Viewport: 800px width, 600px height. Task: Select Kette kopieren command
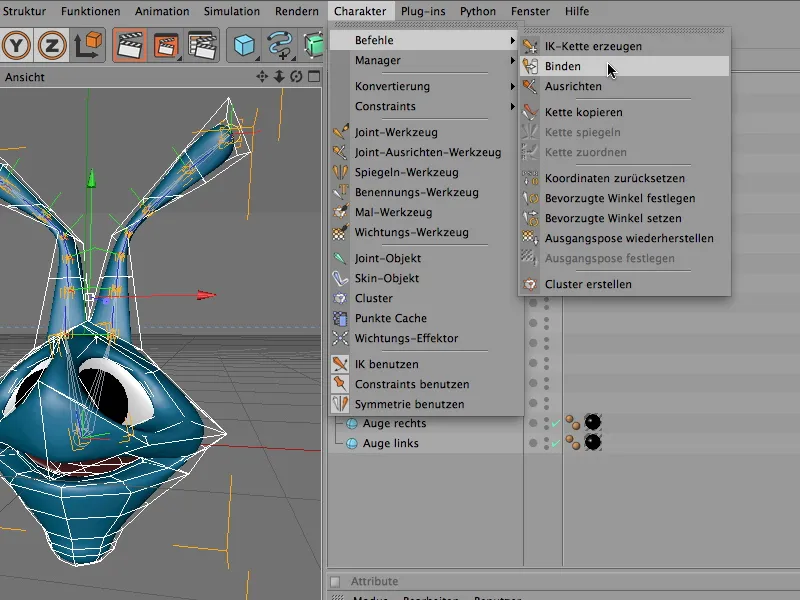coord(624,112)
